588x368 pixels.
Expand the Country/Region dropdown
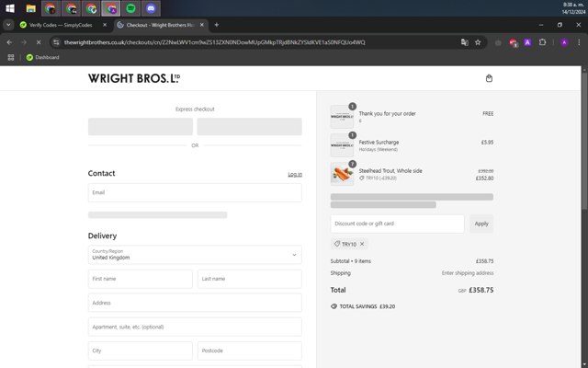[195, 255]
